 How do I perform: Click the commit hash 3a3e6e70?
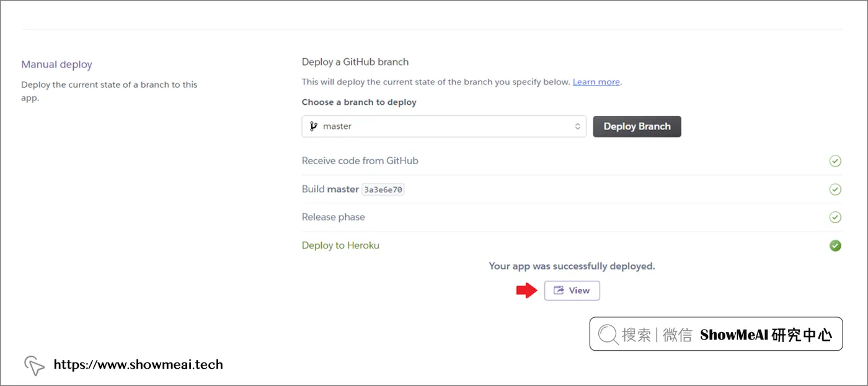tap(383, 190)
